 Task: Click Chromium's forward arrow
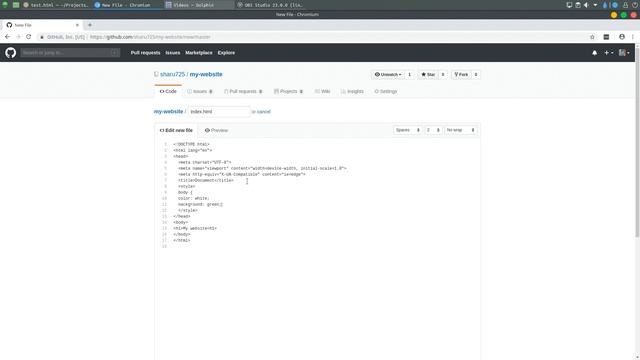coord(18,37)
